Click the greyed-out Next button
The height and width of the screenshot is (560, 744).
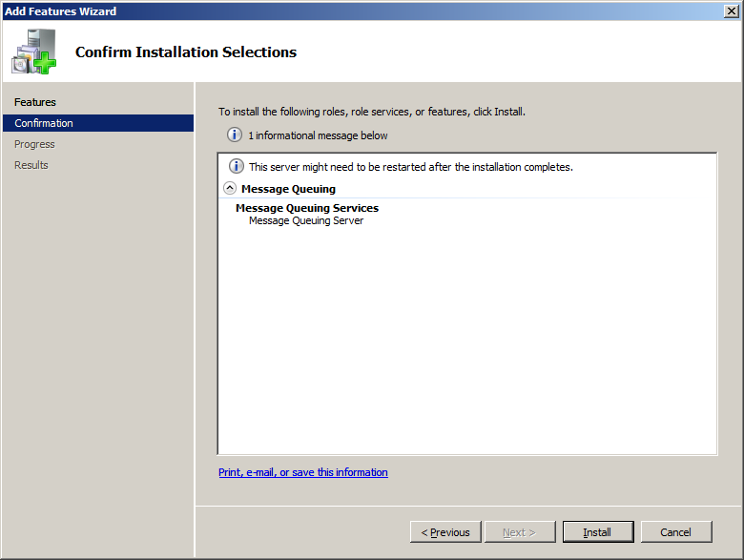pyautogui.click(x=520, y=532)
